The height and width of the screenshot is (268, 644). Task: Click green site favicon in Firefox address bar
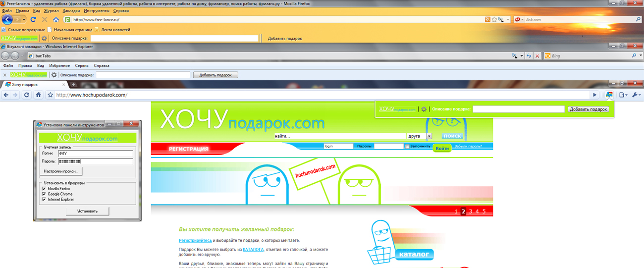pos(68,20)
